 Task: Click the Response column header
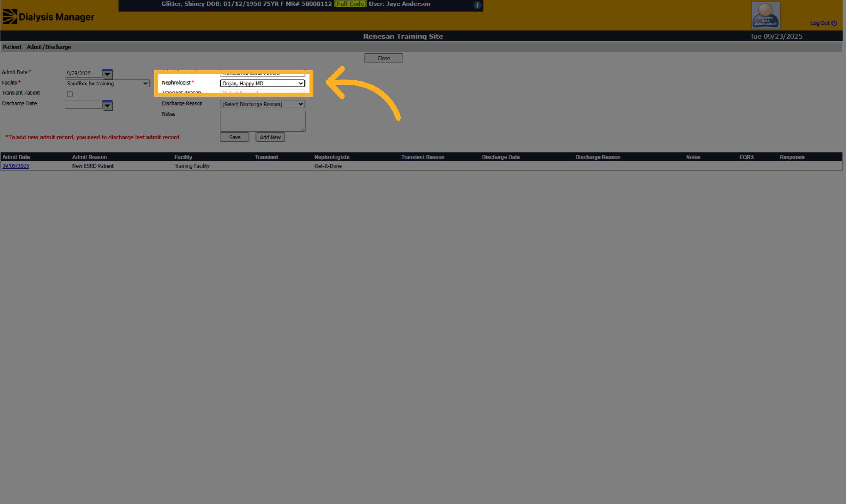pyautogui.click(x=792, y=157)
